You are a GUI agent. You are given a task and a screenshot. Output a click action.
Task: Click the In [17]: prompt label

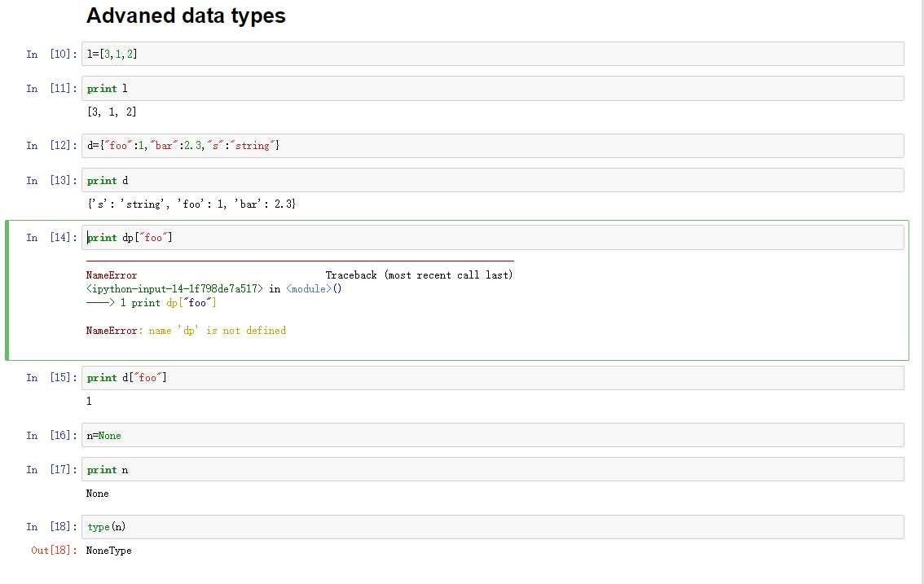(51, 470)
